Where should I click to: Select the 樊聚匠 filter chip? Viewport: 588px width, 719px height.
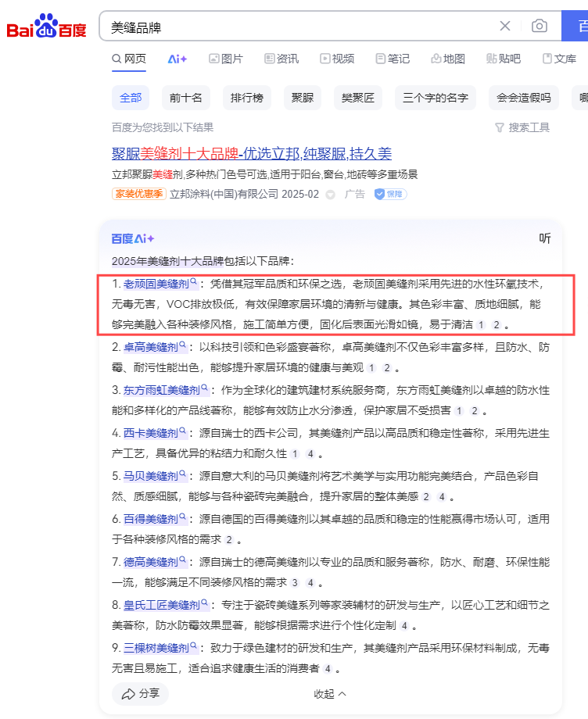[x=358, y=98]
